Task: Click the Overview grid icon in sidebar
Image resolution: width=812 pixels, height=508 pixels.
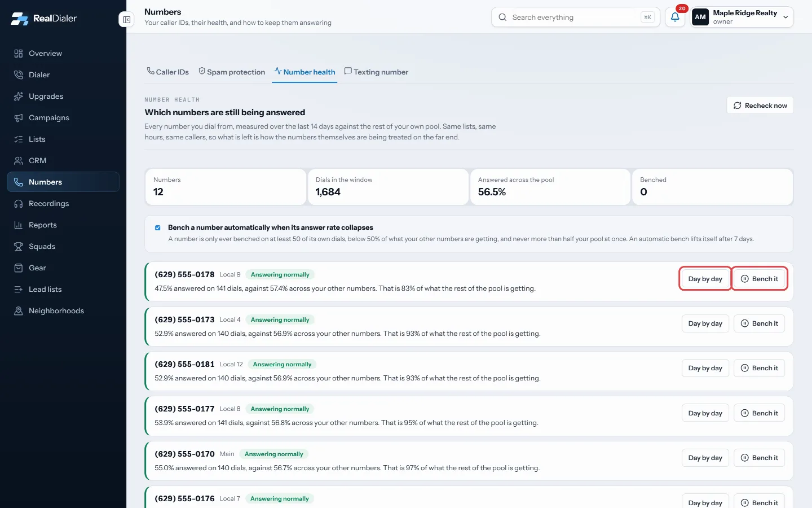Action: coord(19,54)
